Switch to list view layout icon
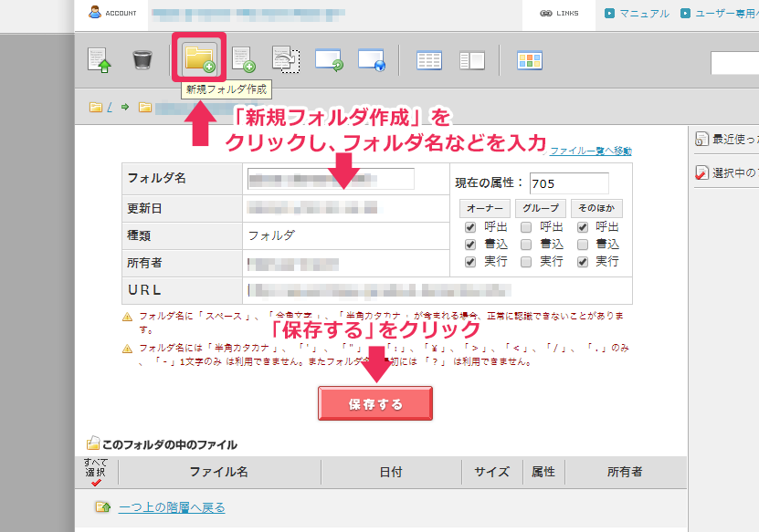This screenshot has height=532, width=759. (429, 60)
